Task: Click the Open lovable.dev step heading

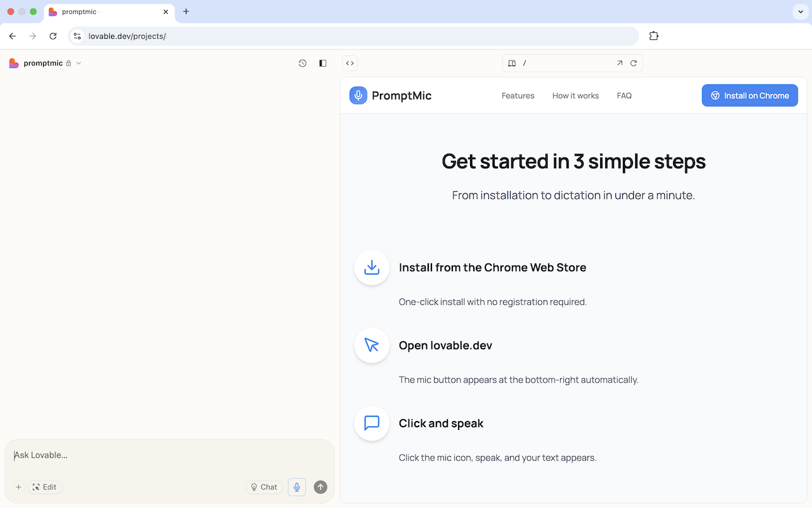Action: [445, 345]
